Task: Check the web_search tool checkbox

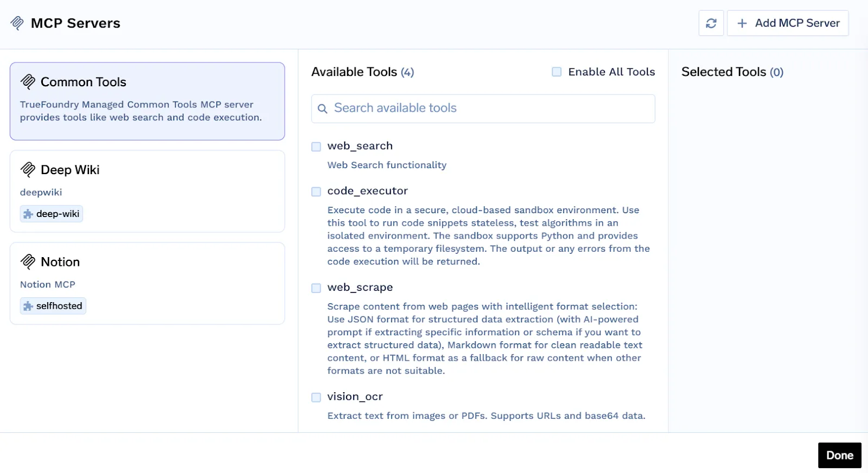Action: point(316,146)
